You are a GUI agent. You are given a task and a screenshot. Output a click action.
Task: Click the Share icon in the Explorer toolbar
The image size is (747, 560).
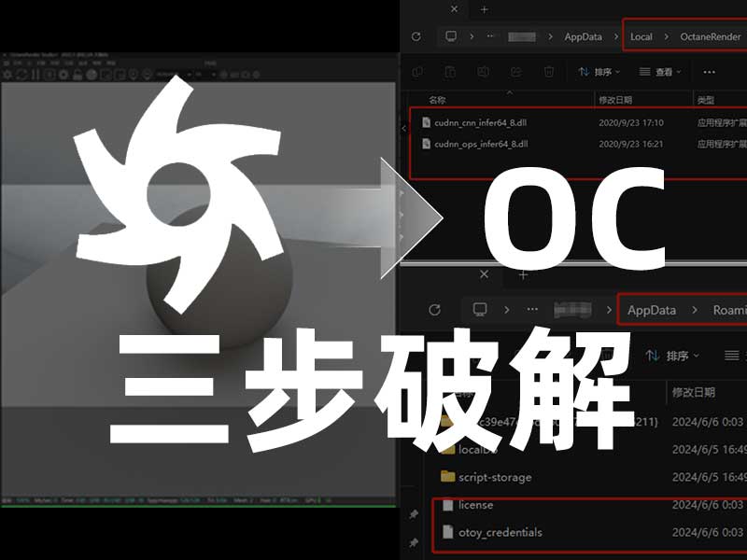point(515,71)
